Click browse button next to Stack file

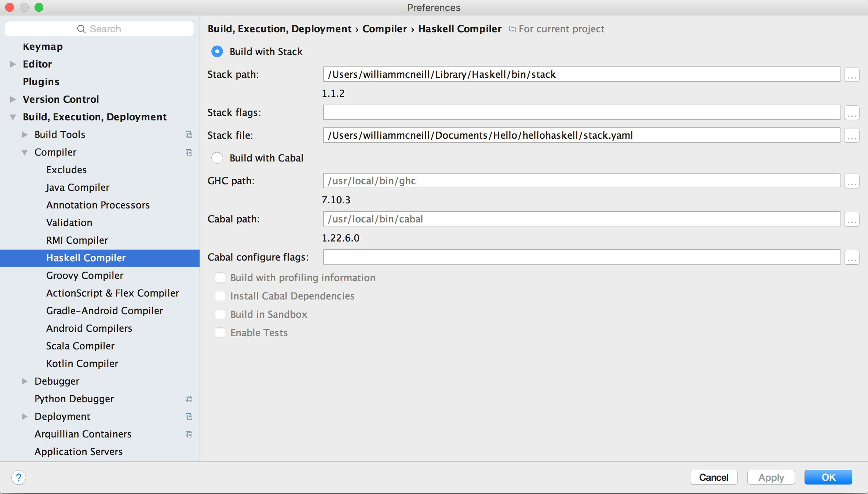click(x=851, y=135)
